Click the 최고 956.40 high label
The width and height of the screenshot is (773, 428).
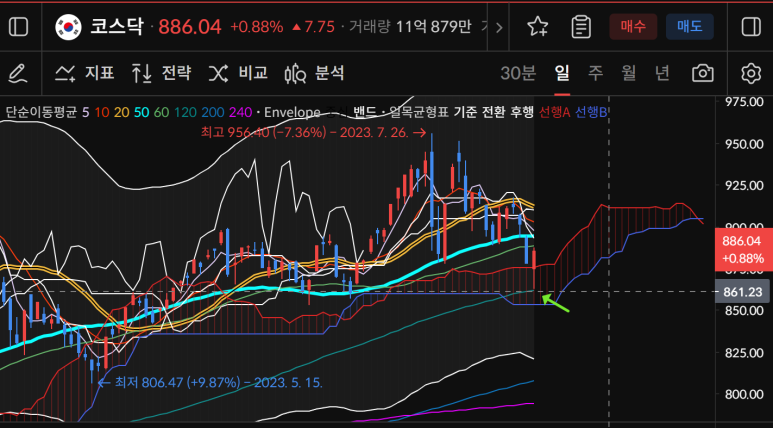pyautogui.click(x=313, y=132)
